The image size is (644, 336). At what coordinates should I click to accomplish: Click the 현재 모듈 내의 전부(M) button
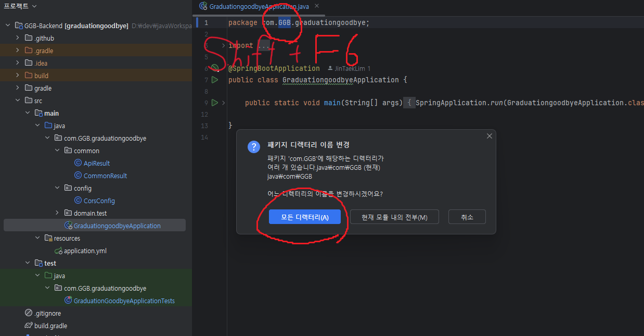(394, 217)
